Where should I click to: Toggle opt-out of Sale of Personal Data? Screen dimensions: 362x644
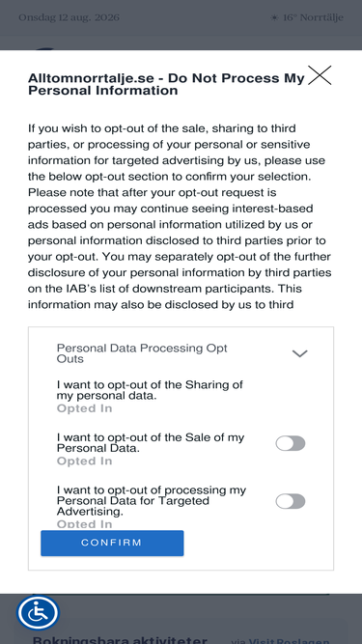[291, 443]
